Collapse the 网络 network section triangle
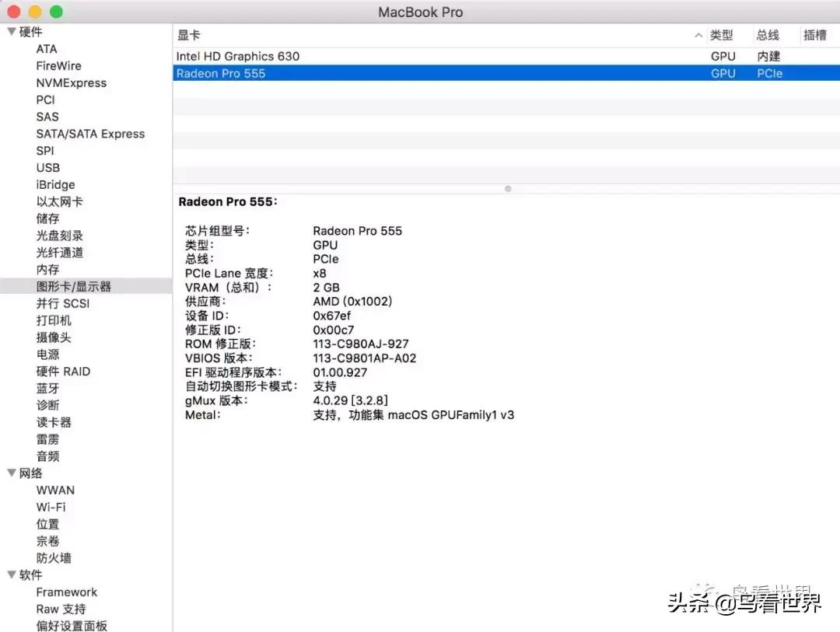This screenshot has width=840, height=632. (12, 473)
